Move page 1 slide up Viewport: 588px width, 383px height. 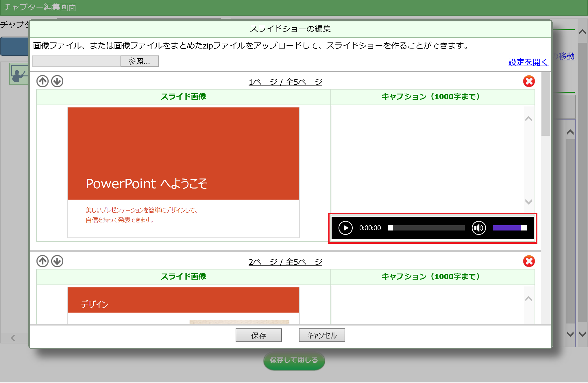(x=42, y=81)
